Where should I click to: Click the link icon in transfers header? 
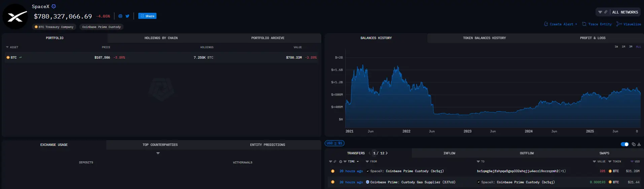(335, 162)
